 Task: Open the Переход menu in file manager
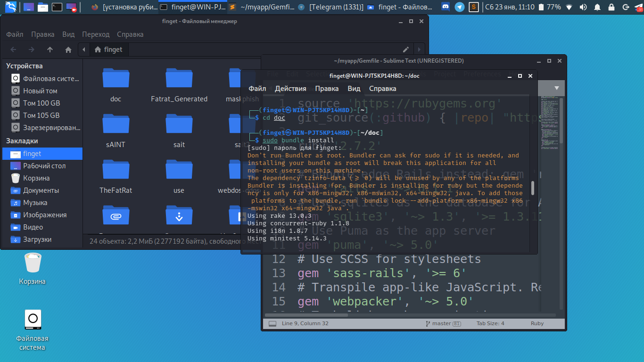tap(96, 34)
